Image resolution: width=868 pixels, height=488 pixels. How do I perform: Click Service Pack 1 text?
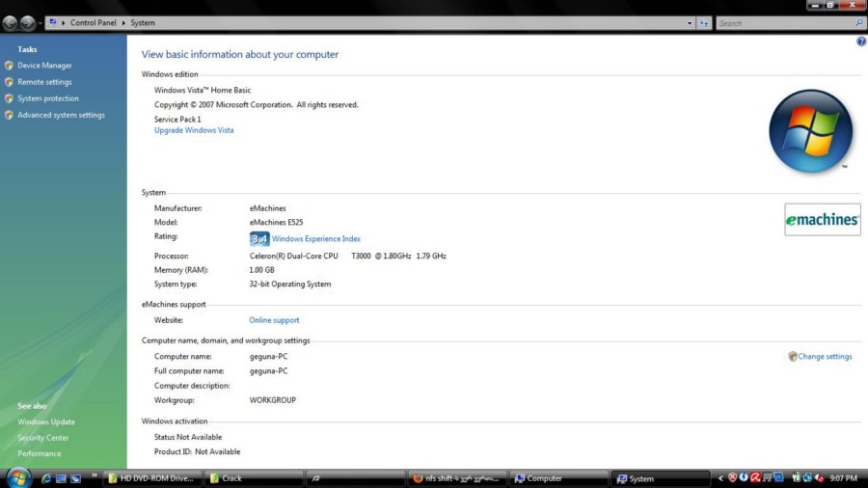pyautogui.click(x=177, y=119)
